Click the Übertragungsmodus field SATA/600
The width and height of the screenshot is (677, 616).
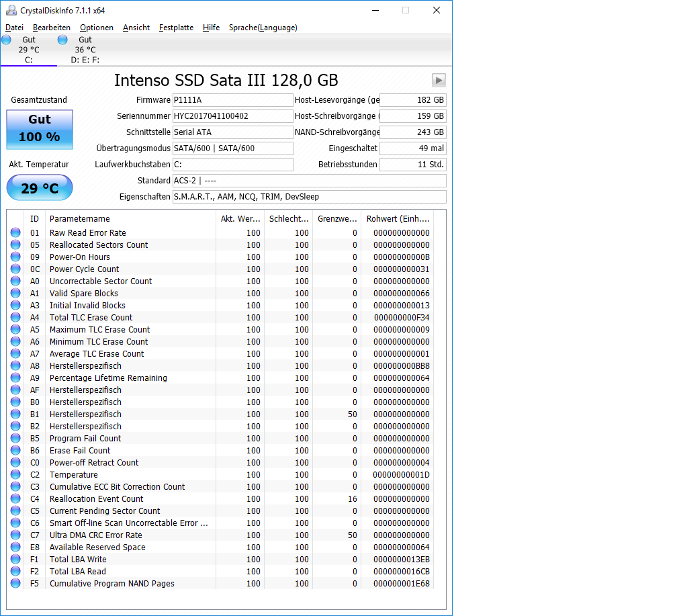coord(232,148)
